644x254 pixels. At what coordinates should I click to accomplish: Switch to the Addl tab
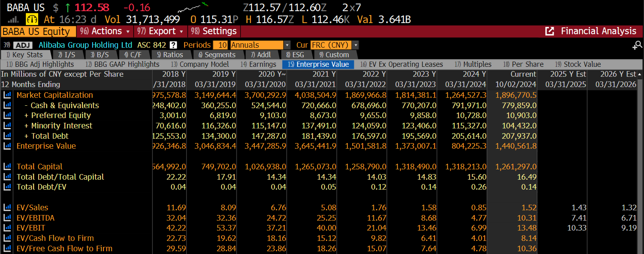point(261,55)
